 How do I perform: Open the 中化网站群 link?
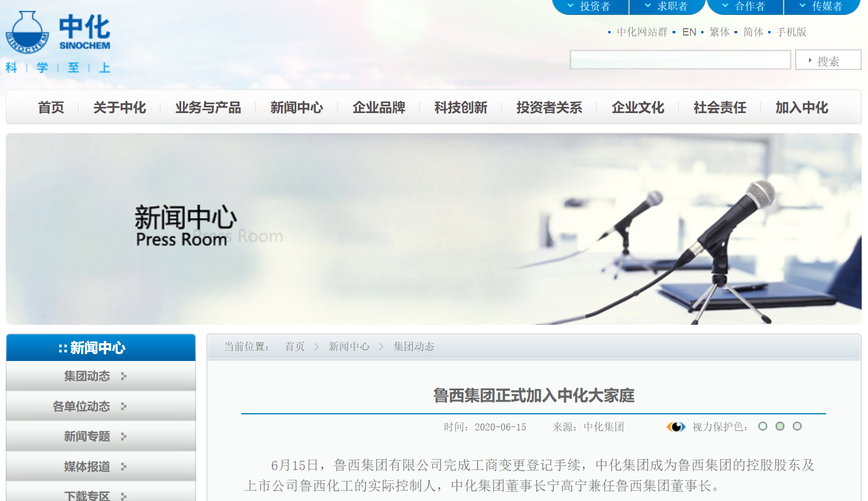click(x=642, y=32)
